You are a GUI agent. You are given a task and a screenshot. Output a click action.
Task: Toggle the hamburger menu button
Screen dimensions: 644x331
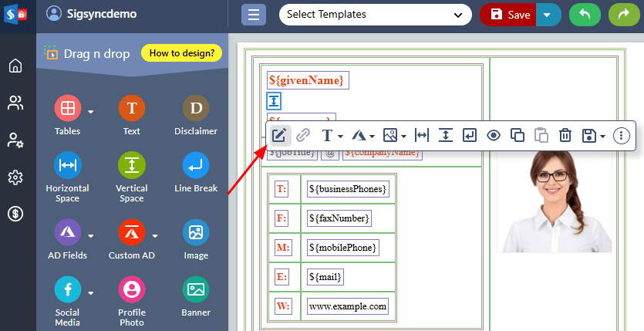pyautogui.click(x=254, y=15)
